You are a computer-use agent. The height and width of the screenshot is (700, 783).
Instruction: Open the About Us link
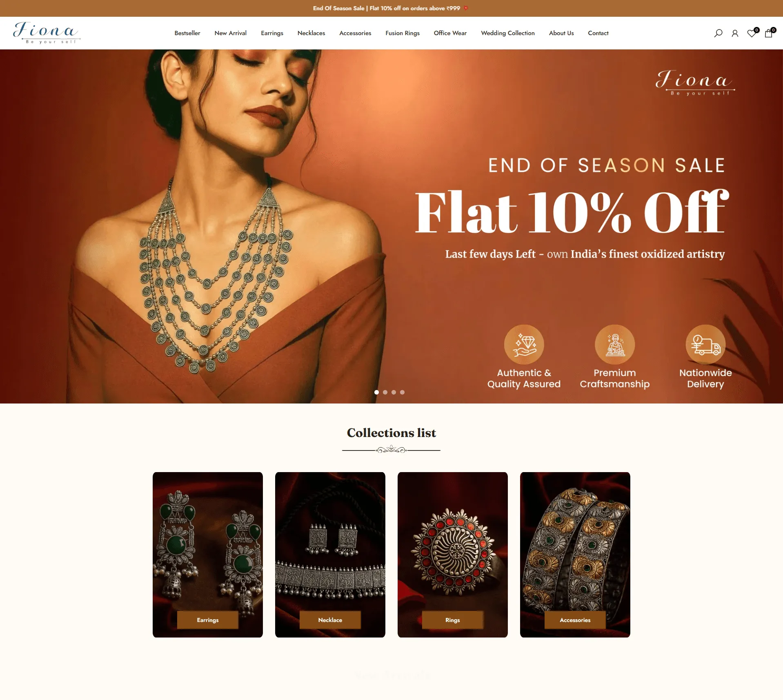point(561,33)
